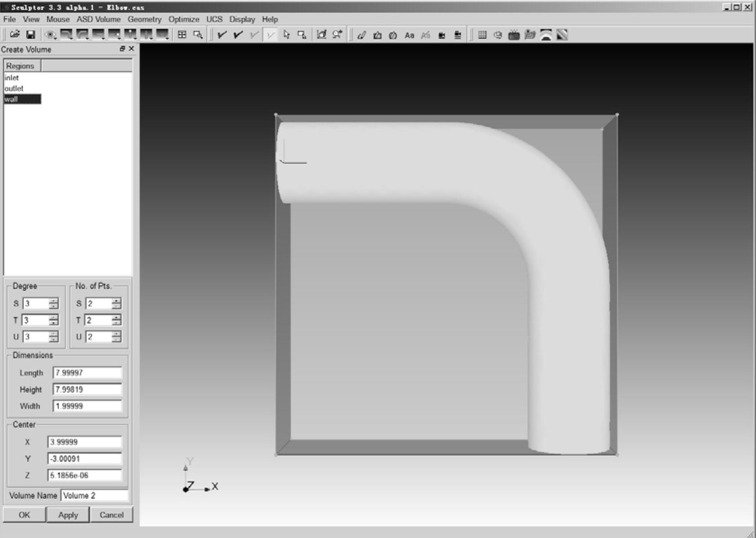756x538 pixels.
Task: Open the Optimize menu
Action: tap(183, 19)
